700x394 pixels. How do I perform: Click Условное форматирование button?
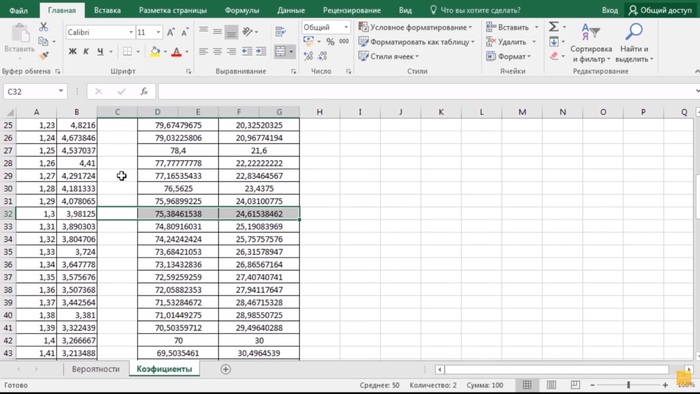click(x=415, y=27)
